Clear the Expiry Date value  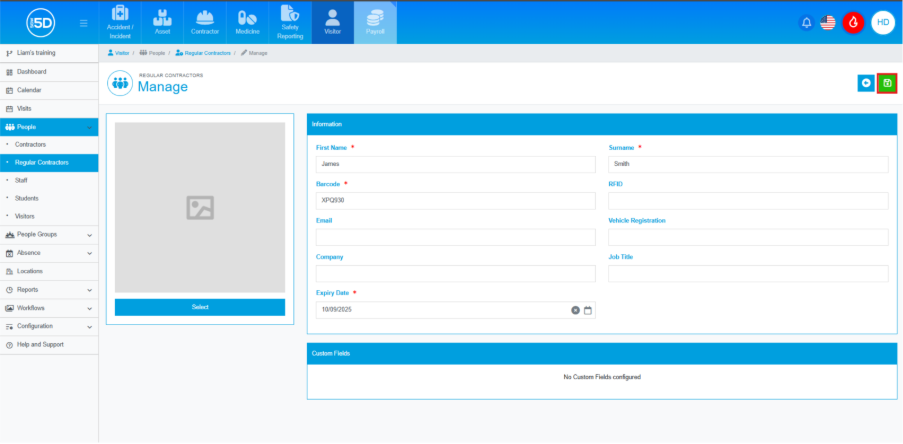point(575,310)
